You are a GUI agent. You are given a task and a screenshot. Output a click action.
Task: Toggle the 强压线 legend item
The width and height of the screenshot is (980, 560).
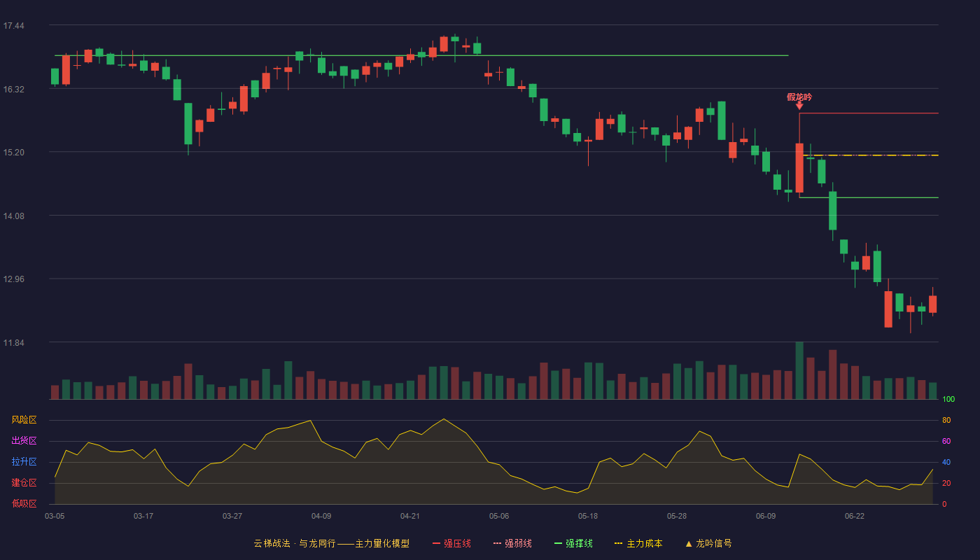point(451,543)
